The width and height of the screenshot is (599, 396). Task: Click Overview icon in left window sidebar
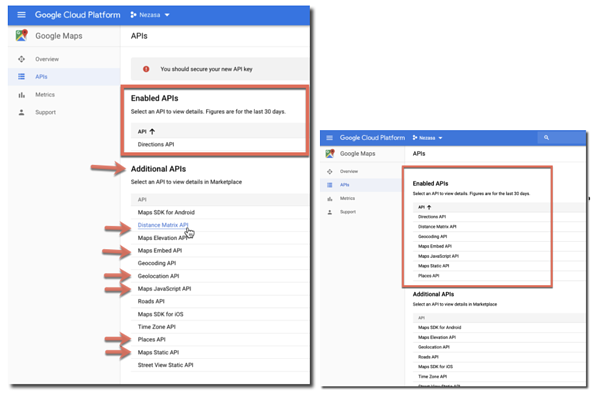pos(21,59)
